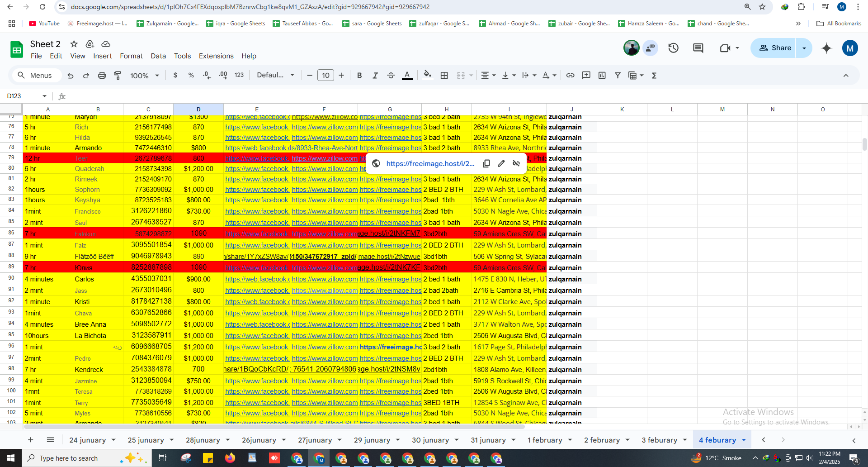Open the Insert menu
This screenshot has width=868, height=467.
coord(103,56)
